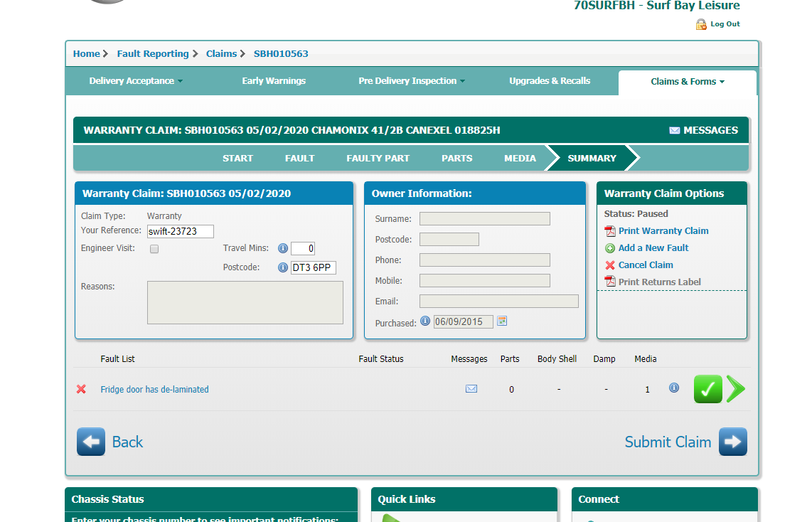The image size is (812, 522).
Task: Switch to the FAULTY PART step
Action: (378, 158)
